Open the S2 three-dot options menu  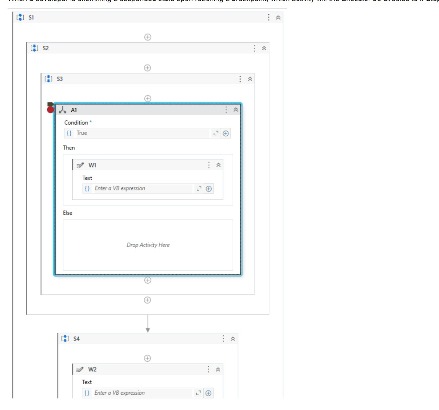254,48
